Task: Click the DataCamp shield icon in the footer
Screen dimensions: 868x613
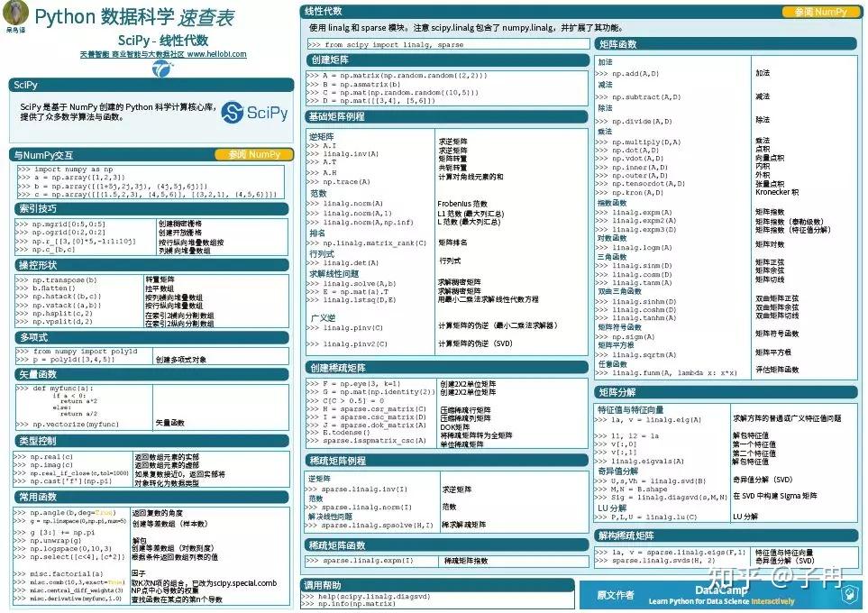Action: 848,595
